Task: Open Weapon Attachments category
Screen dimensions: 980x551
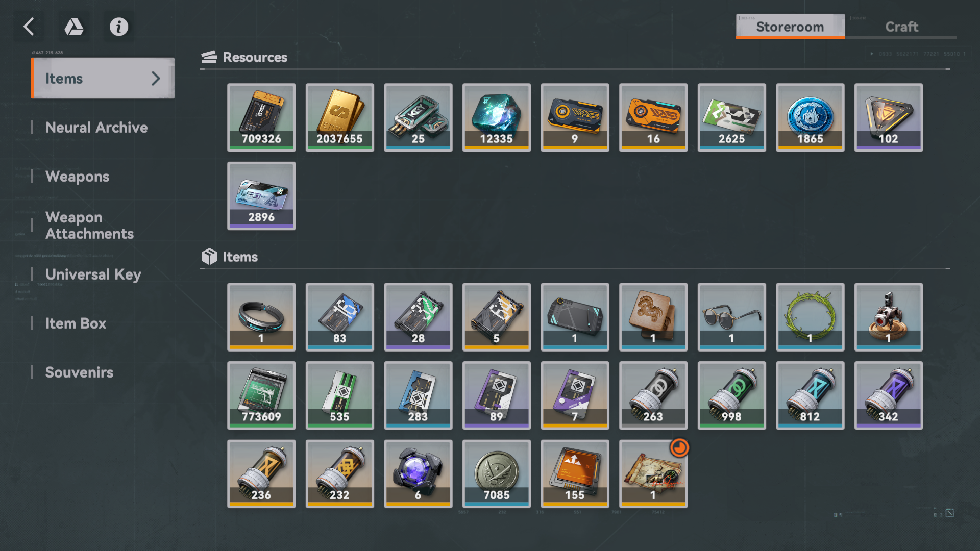Action: tap(89, 226)
